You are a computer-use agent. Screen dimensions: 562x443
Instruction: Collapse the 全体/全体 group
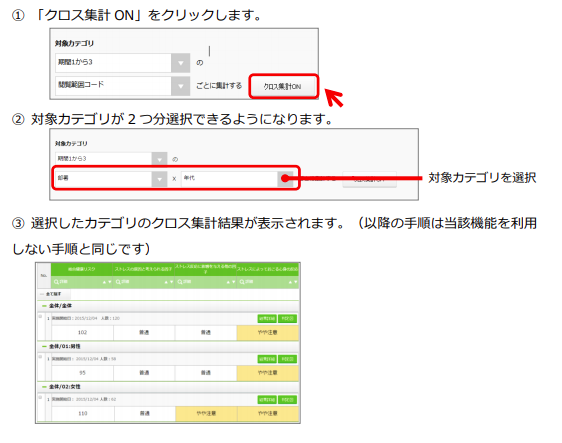44,306
